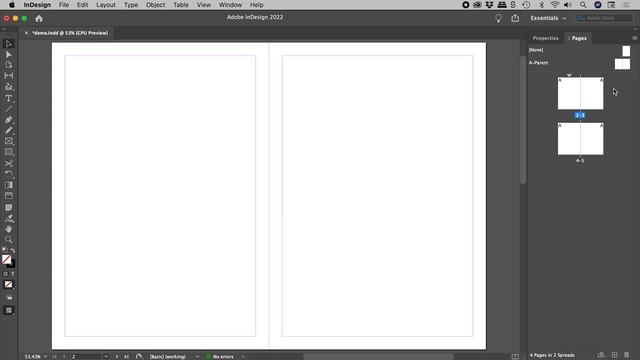Close the demo.indd document tab
This screenshot has height=360, width=640.
tap(26, 33)
